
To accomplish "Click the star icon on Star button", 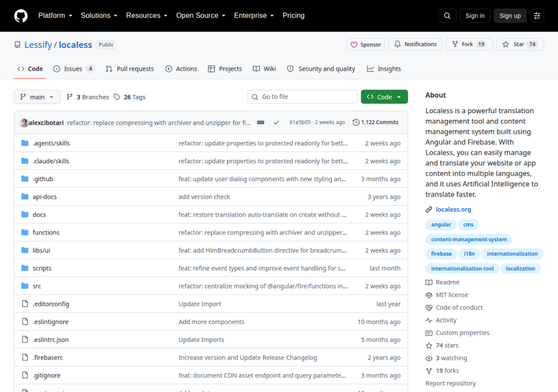I will 505,44.
